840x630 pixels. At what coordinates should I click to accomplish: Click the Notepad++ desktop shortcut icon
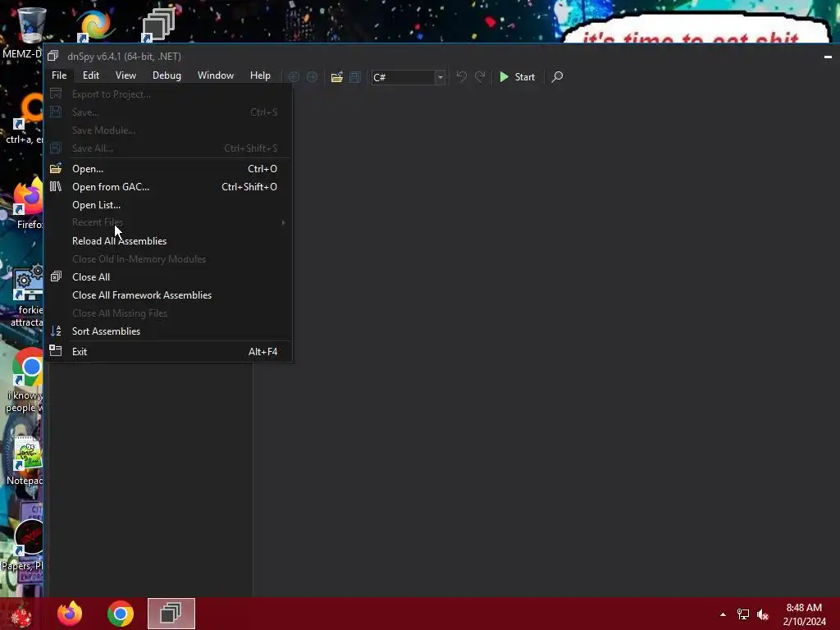(28, 453)
